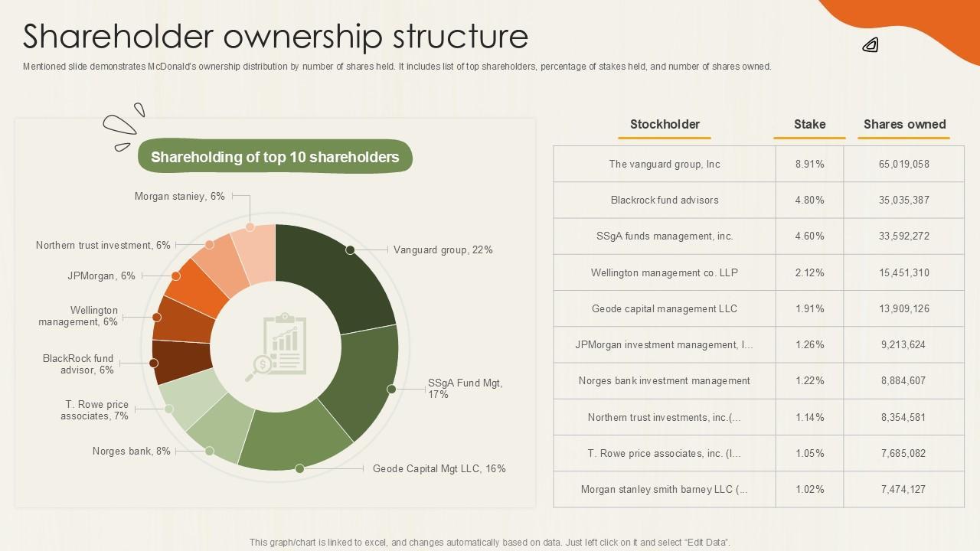Click the Stockholder column header
This screenshot has width=980, height=551.
click(x=665, y=124)
